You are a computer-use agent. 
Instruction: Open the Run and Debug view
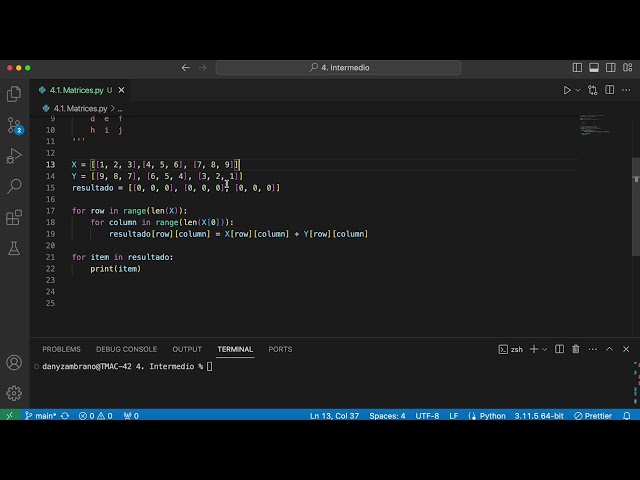click(14, 156)
